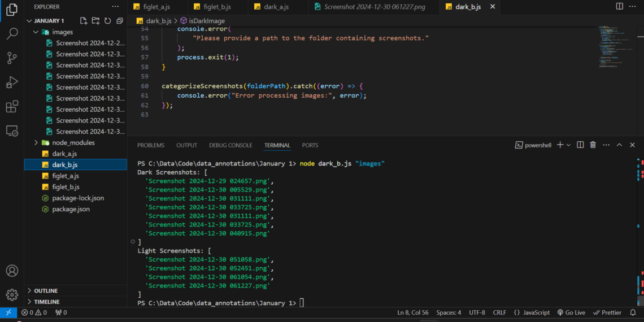Switch to the dark_a.js tab

click(277, 7)
